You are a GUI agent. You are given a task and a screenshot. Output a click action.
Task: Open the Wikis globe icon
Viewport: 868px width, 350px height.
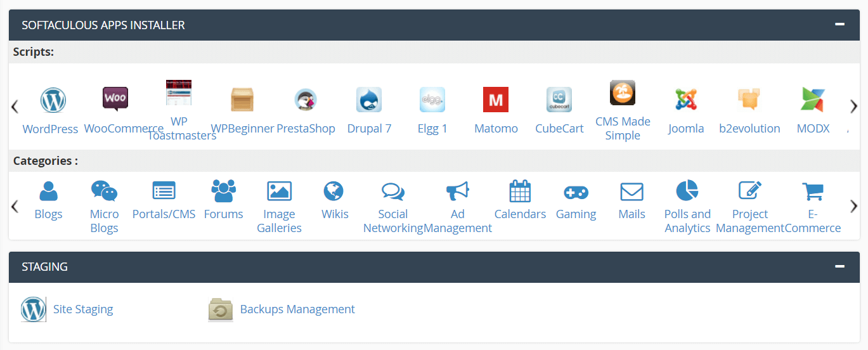334,191
